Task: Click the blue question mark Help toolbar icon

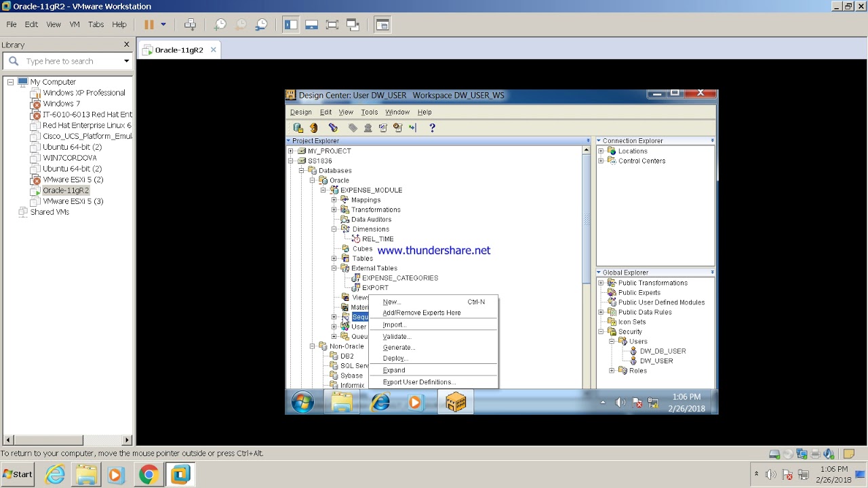Action: click(432, 127)
